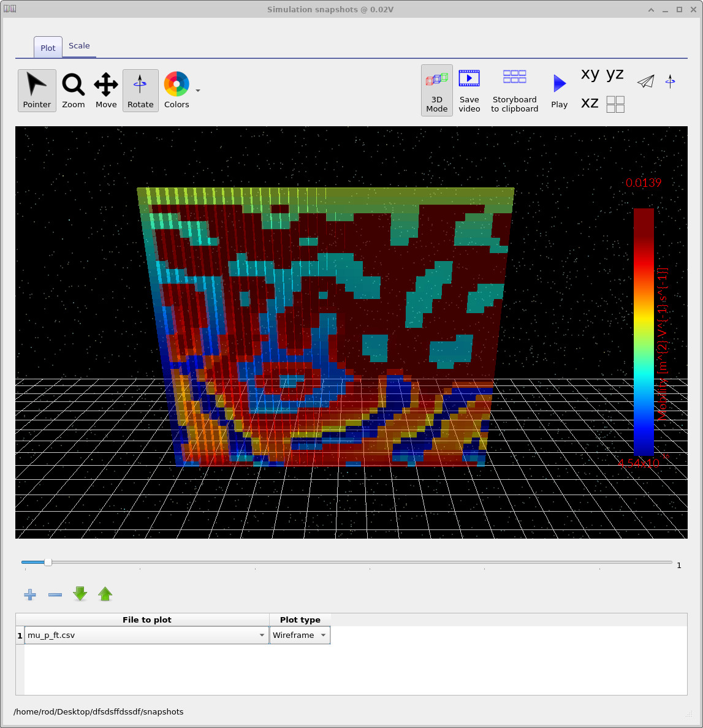The image size is (703, 728).
Task: Switch view to the xy plane
Action: pyautogui.click(x=589, y=74)
